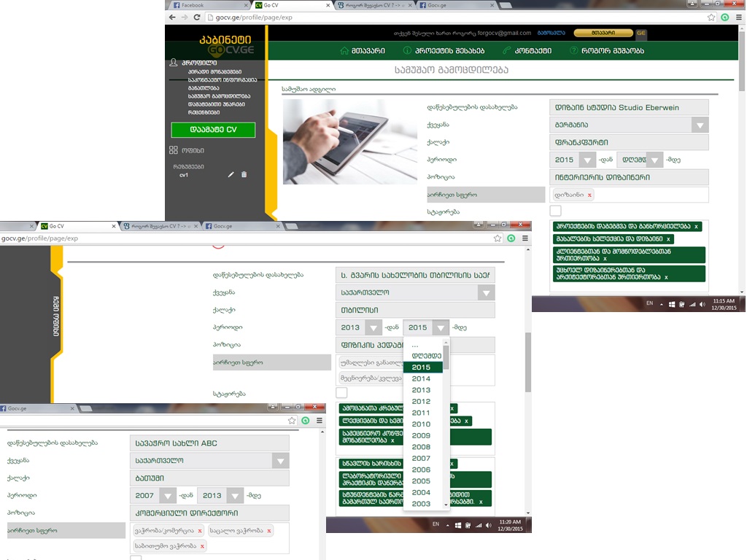Image resolution: width=747 pixels, height=560 pixels.
Task: Click the tablet photo thumbnail
Action: pos(350,142)
